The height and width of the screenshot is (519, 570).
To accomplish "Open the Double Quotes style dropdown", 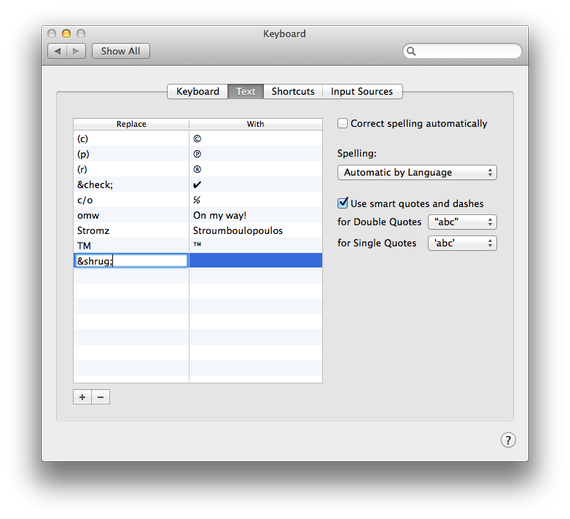I will (462, 222).
